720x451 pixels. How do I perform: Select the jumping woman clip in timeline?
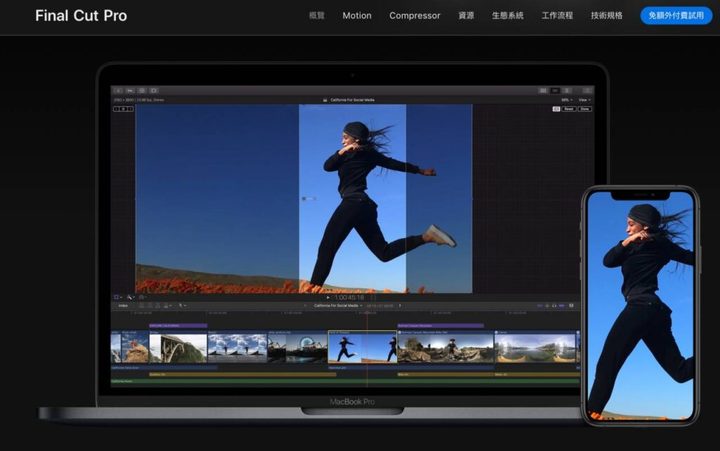pyautogui.click(x=361, y=347)
